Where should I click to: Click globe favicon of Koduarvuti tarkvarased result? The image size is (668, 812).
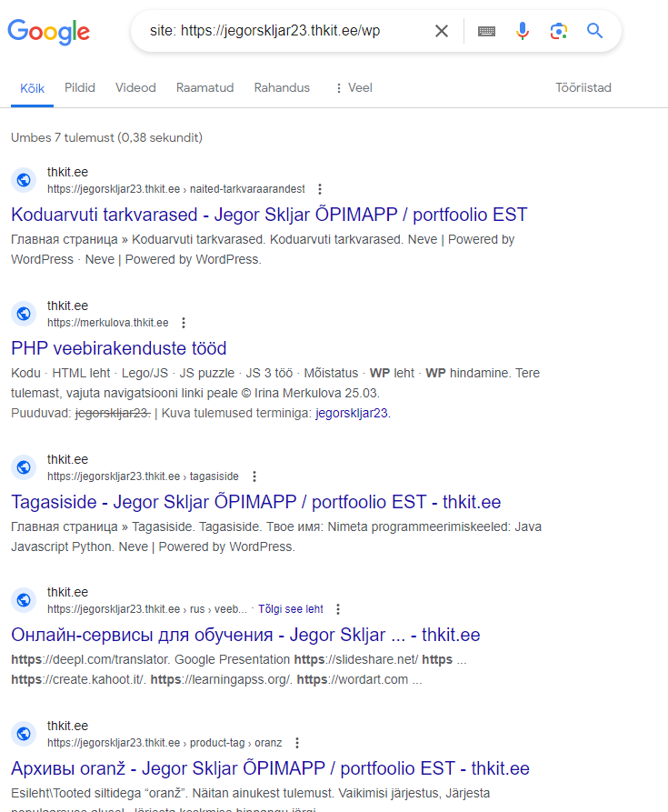24,180
